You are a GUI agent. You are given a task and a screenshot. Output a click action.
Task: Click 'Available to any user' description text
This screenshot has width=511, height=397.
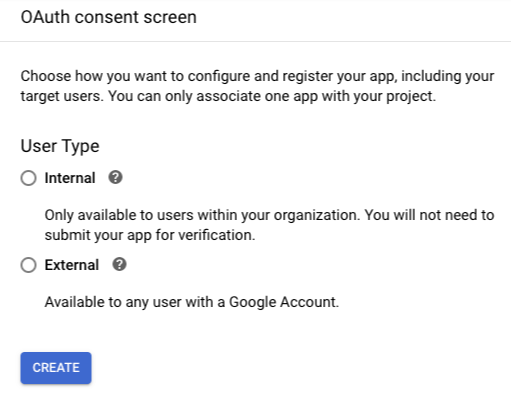click(x=192, y=302)
